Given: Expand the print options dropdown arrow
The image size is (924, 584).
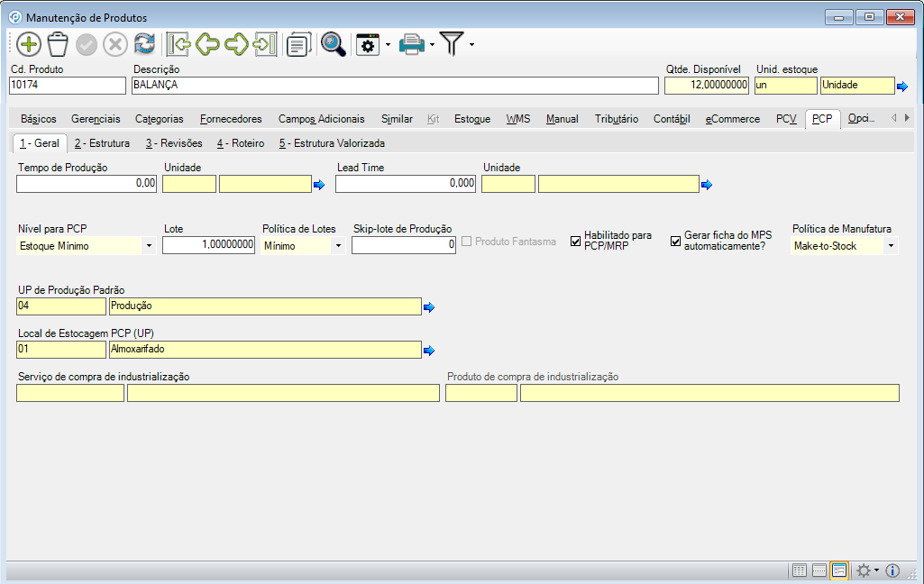Looking at the screenshot, I should pyautogui.click(x=432, y=45).
